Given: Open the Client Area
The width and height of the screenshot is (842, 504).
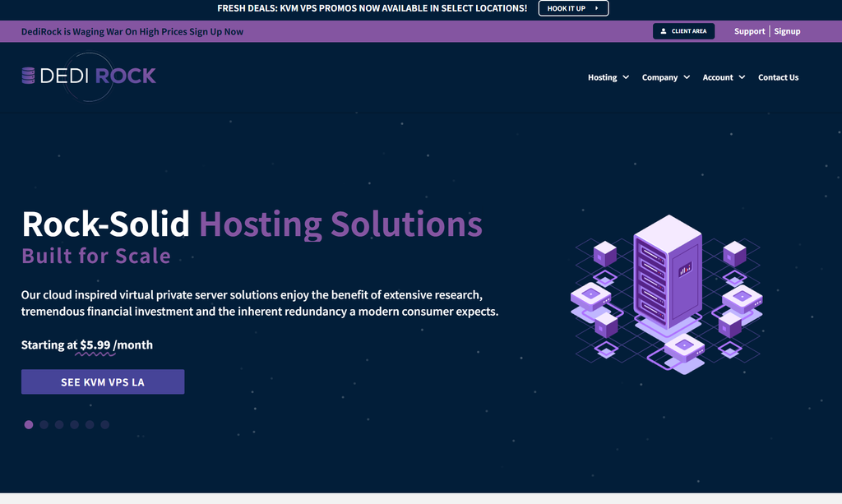Looking at the screenshot, I should pyautogui.click(x=683, y=31).
